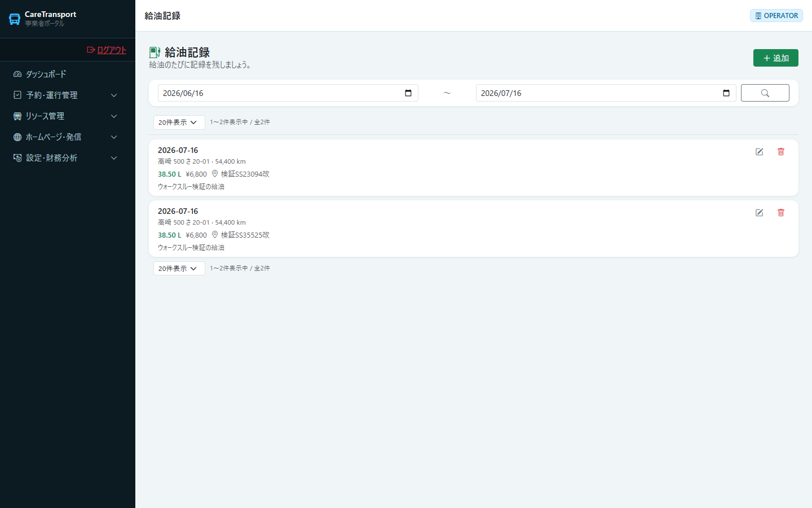Open the end date calendar picker

coord(726,93)
